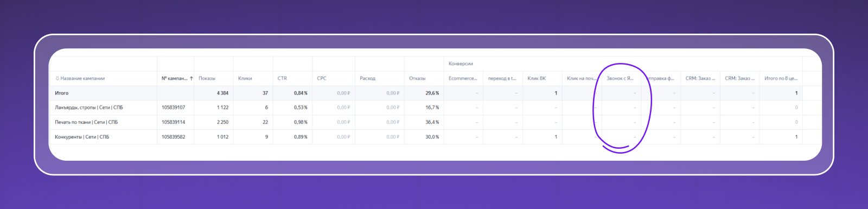868x209 pixels.
Task: Click the Конверсии group header
Action: tap(461, 64)
